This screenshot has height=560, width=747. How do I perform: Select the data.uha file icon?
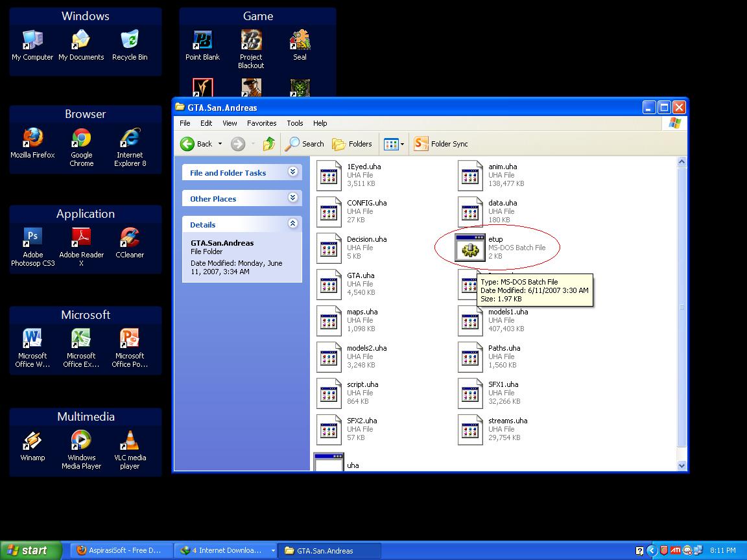tap(470, 212)
